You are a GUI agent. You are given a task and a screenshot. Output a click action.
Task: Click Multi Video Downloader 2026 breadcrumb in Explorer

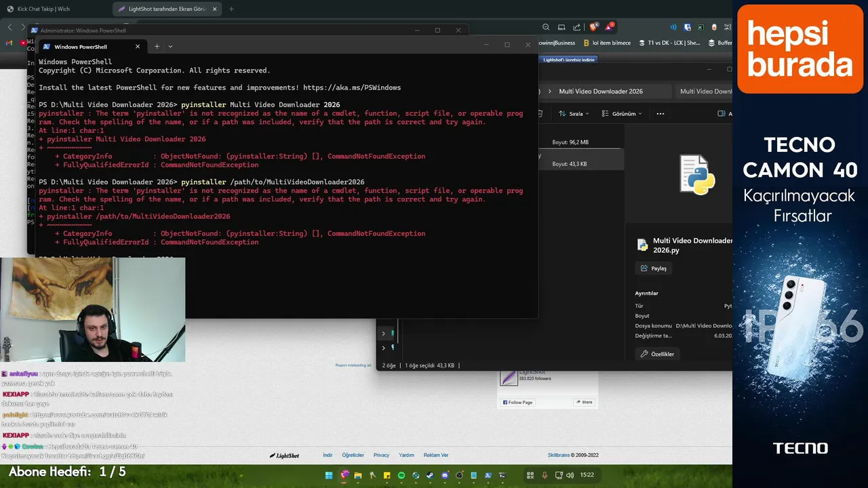[x=601, y=91]
